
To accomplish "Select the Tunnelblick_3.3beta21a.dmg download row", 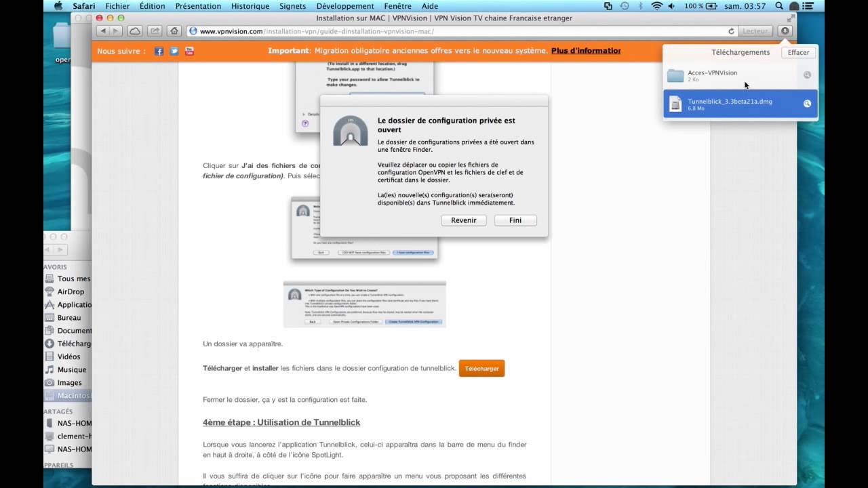I will tap(741, 104).
